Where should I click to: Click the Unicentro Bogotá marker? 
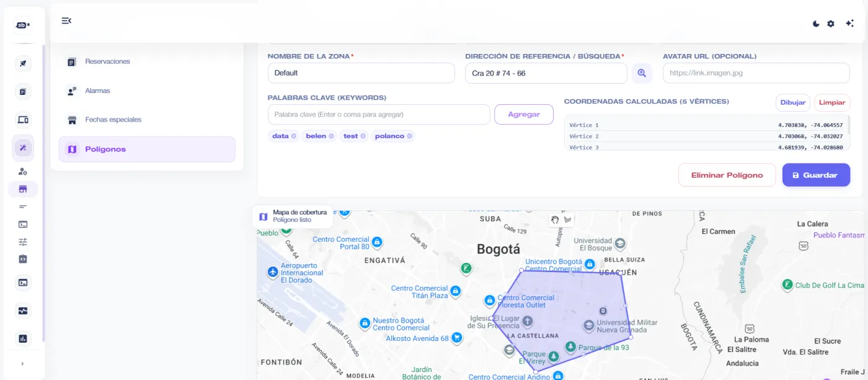[x=588, y=263]
